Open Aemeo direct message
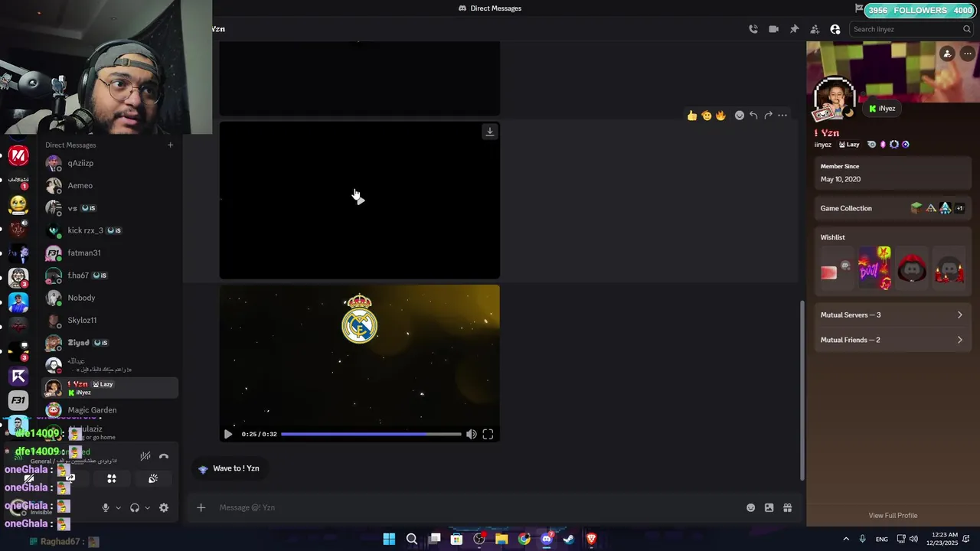Image resolution: width=980 pixels, height=551 pixels. (x=109, y=185)
